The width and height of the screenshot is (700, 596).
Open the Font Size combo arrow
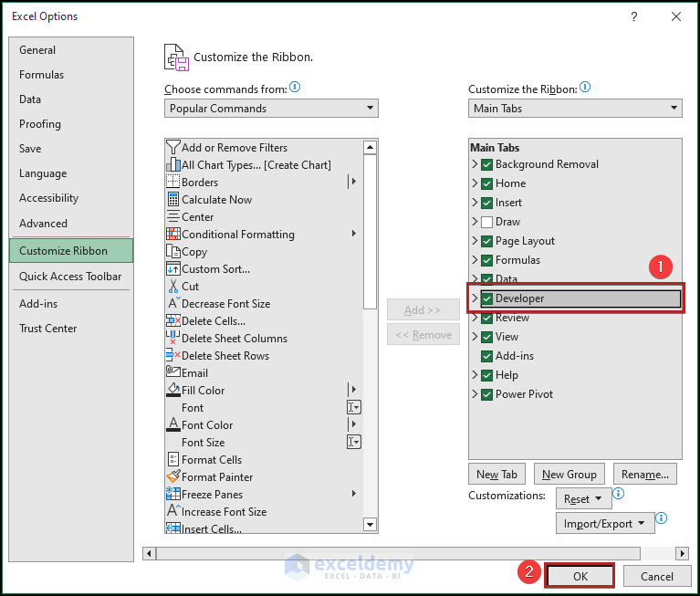pyautogui.click(x=353, y=442)
